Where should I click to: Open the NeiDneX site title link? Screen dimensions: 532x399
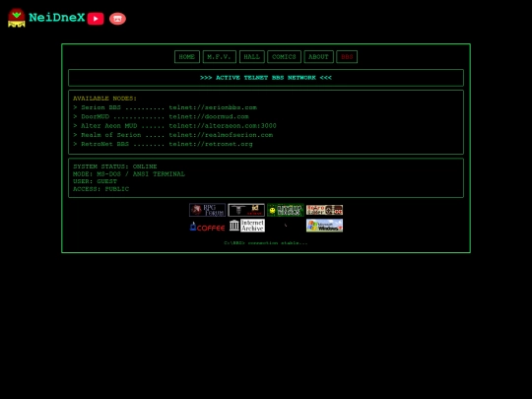point(57,18)
